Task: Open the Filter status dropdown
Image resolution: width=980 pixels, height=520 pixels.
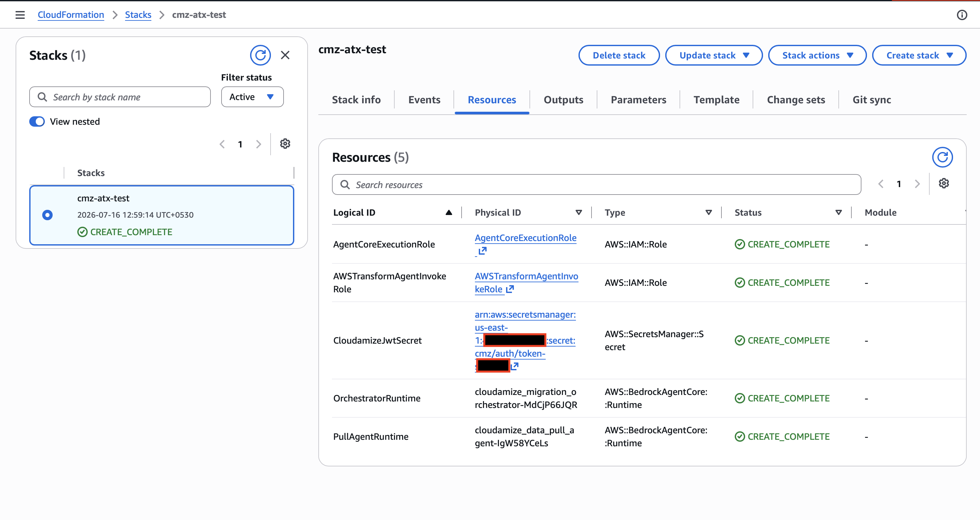Action: coord(252,97)
